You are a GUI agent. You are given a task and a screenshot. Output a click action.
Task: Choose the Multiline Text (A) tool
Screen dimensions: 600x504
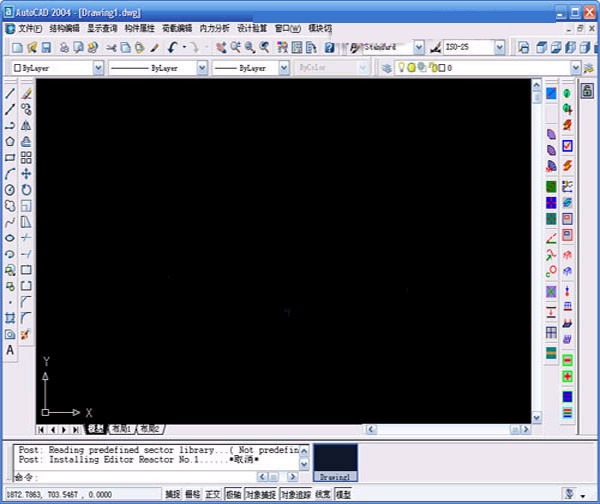(10, 350)
